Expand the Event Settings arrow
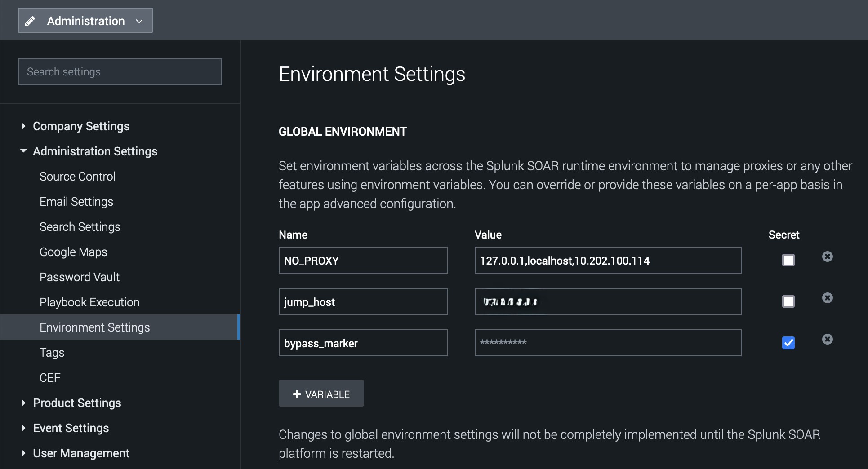The width and height of the screenshot is (868, 469). [x=23, y=428]
